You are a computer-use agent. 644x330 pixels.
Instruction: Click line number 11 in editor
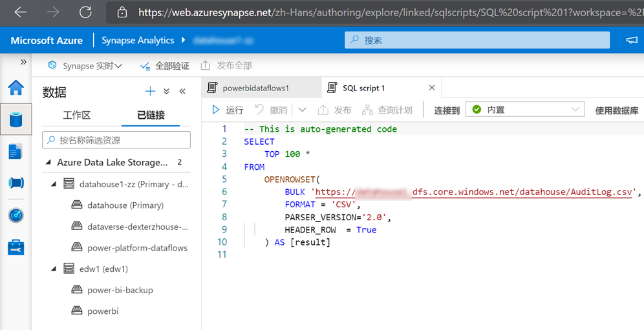[222, 254]
